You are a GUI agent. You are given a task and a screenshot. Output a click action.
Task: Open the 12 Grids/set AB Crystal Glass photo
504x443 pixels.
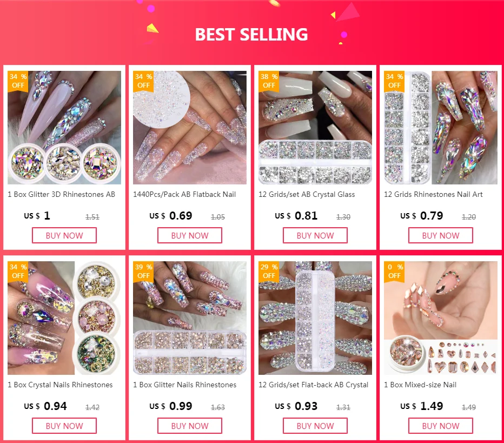tap(315, 128)
